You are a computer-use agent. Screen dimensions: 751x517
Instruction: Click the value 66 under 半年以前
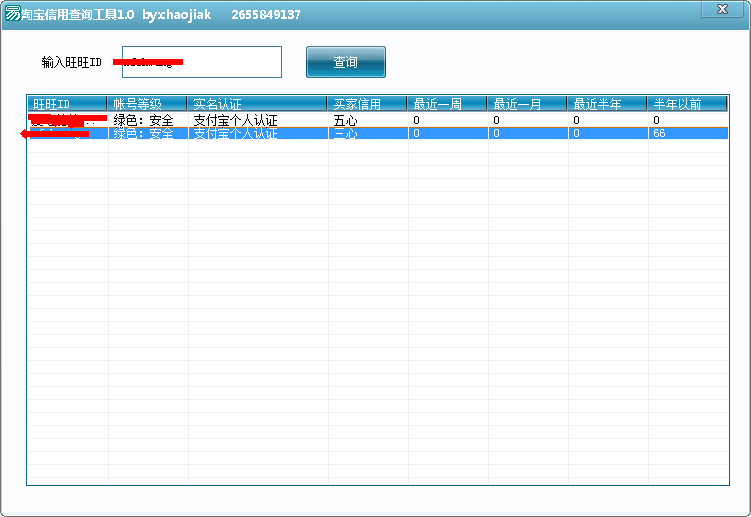tap(659, 133)
